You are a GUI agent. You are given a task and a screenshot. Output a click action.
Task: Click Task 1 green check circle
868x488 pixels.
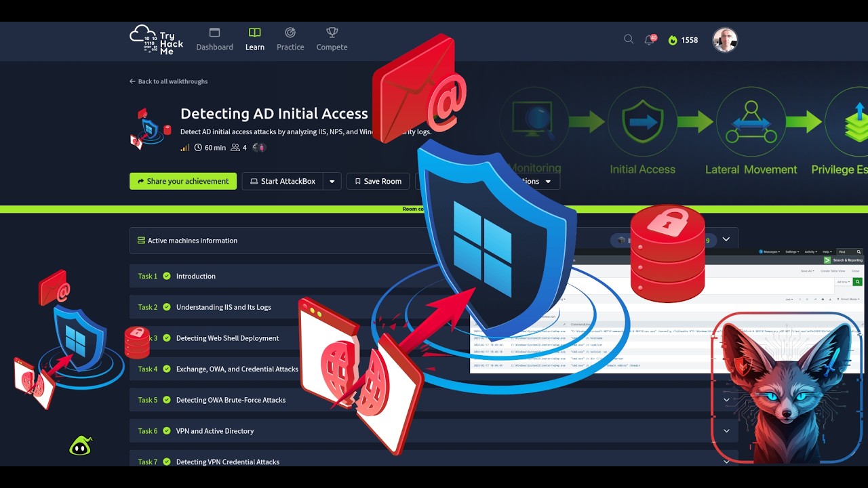click(x=167, y=276)
